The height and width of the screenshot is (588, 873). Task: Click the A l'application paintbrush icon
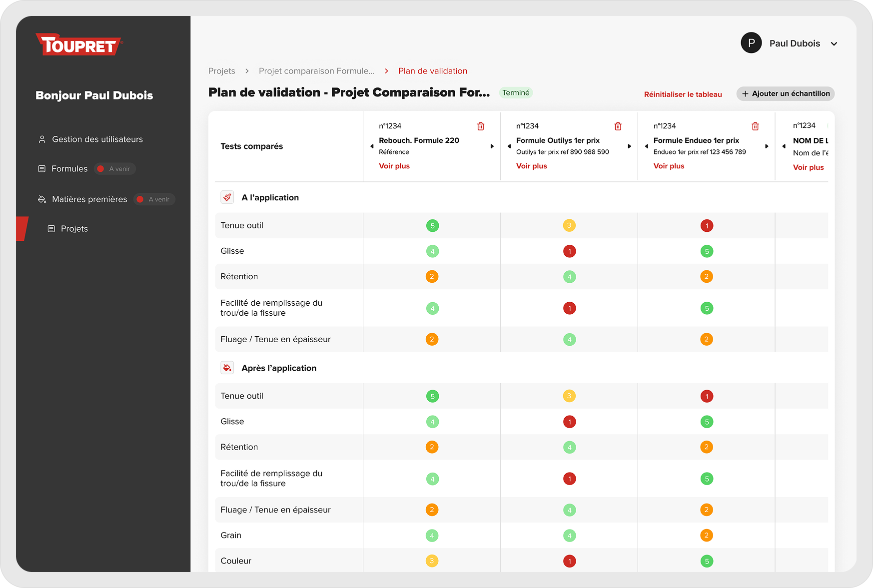(x=227, y=197)
